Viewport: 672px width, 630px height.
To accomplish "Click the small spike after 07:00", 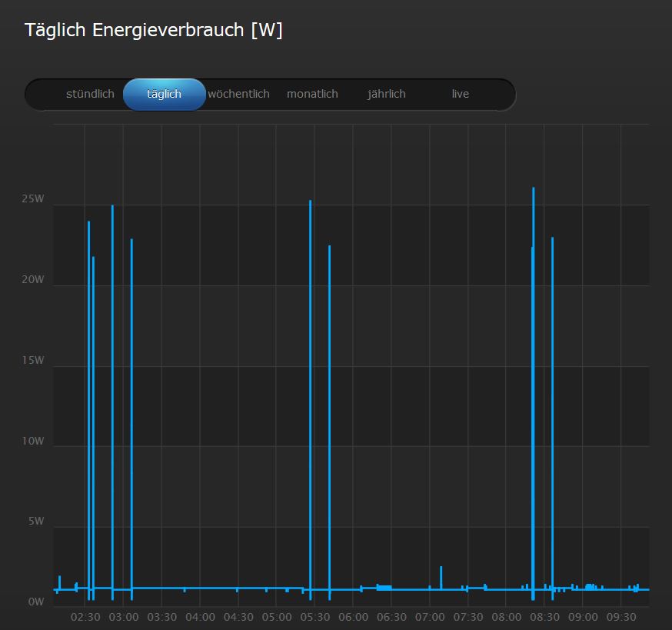I will click(441, 575).
